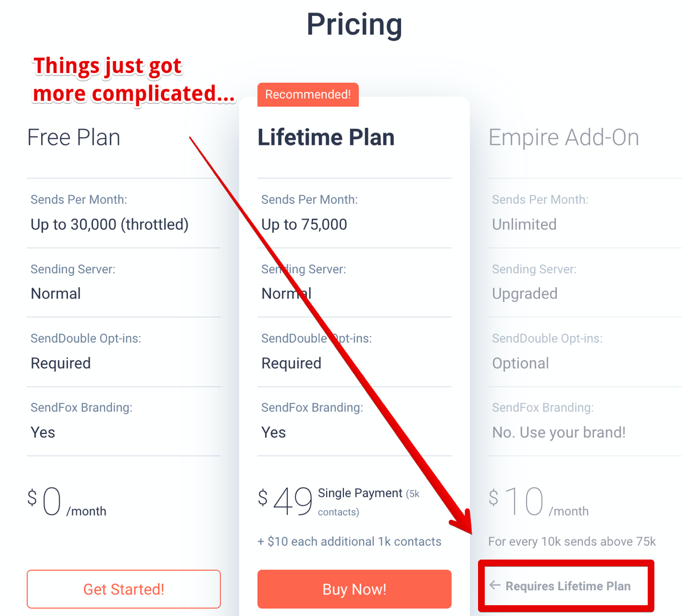Screen dimensions: 682x616
Task: Click 'Up to 75,000' sends value
Action: [304, 224]
